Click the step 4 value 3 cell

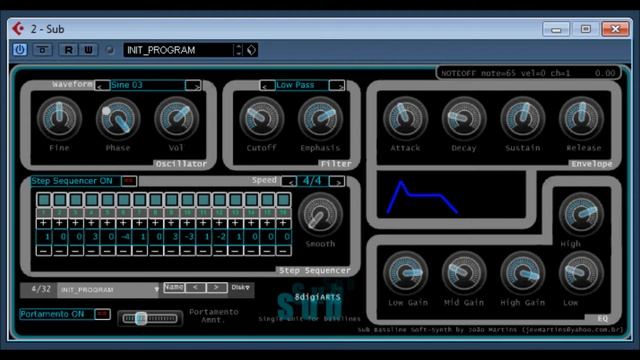pyautogui.click(x=92, y=237)
